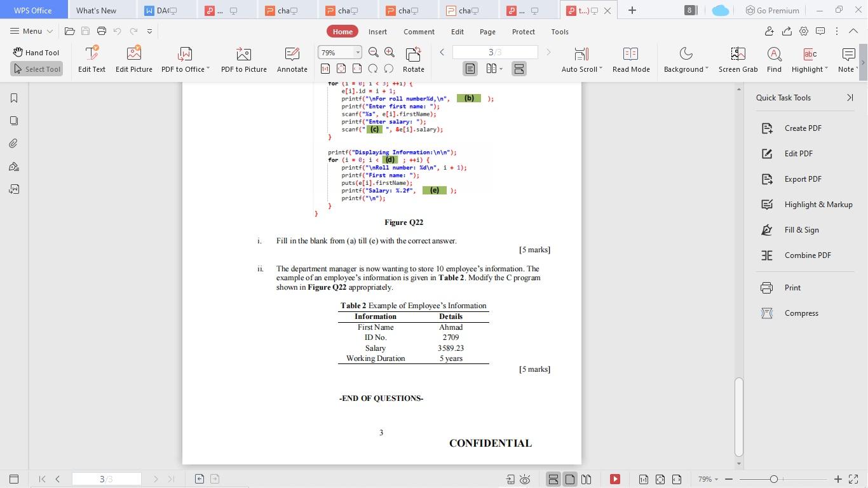Click the page number input field
The image size is (868, 488).
[494, 52]
